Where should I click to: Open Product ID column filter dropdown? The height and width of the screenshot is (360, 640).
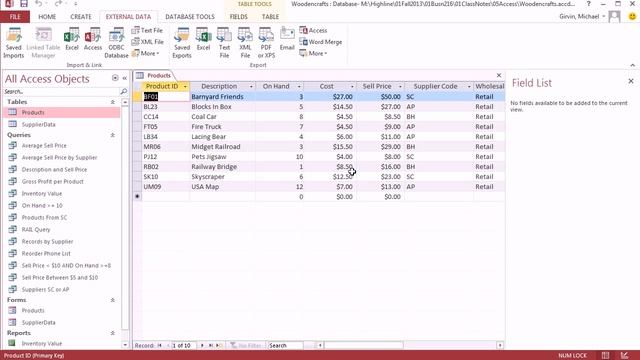click(x=185, y=87)
